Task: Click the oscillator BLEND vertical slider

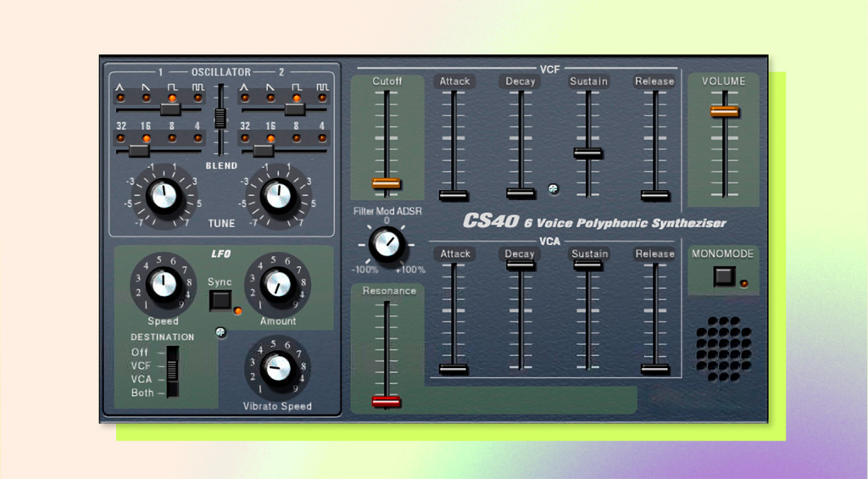Action: 220,118
